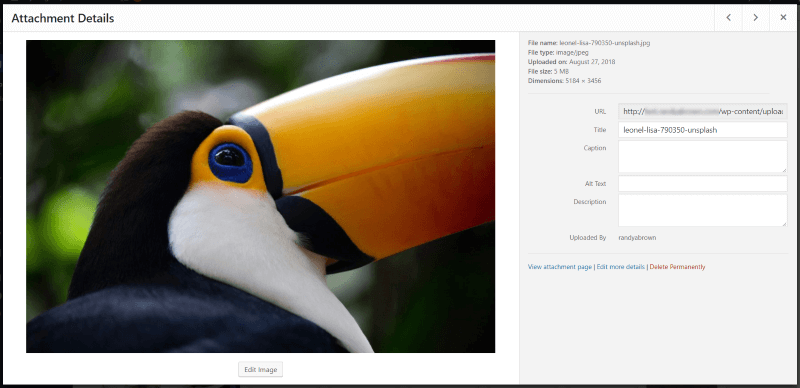Focus the Caption text area

click(703, 157)
